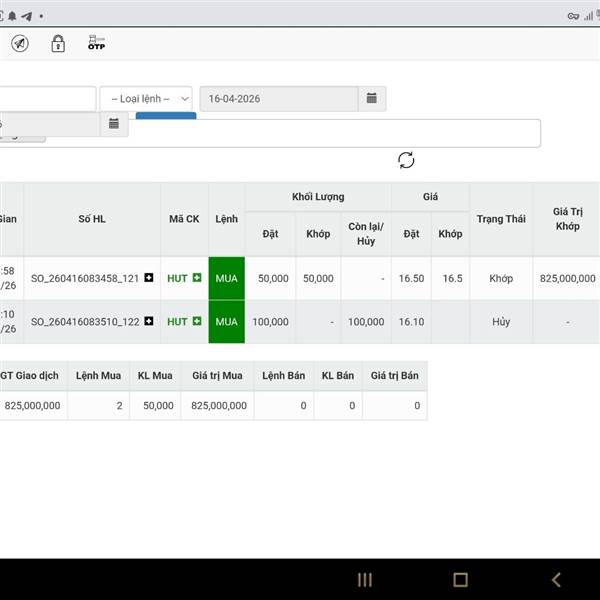Tap the Android back button
The image size is (600, 600).
(556, 580)
